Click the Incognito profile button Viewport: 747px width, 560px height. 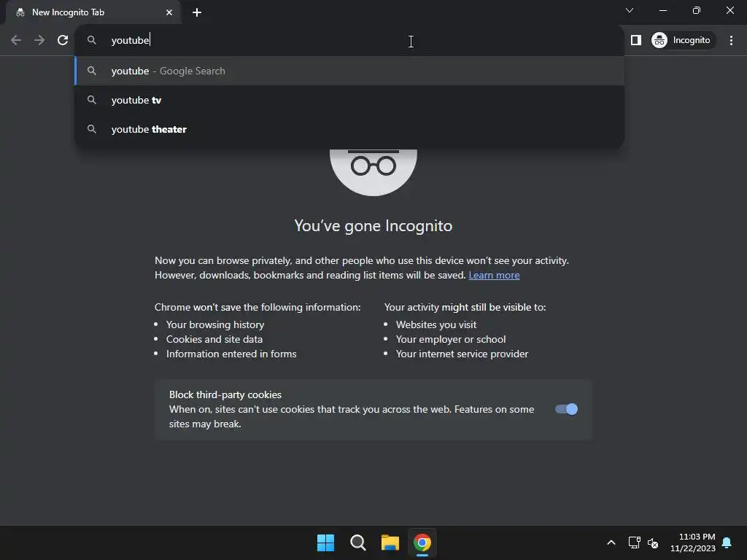click(x=681, y=40)
